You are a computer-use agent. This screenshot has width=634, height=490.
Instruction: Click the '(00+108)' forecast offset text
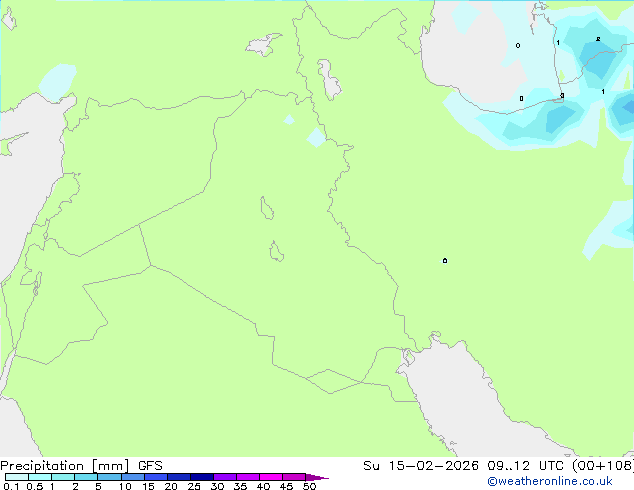pos(603,466)
